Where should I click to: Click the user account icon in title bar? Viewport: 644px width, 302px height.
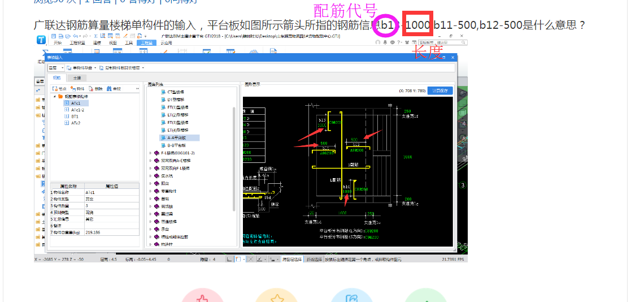tap(378, 42)
